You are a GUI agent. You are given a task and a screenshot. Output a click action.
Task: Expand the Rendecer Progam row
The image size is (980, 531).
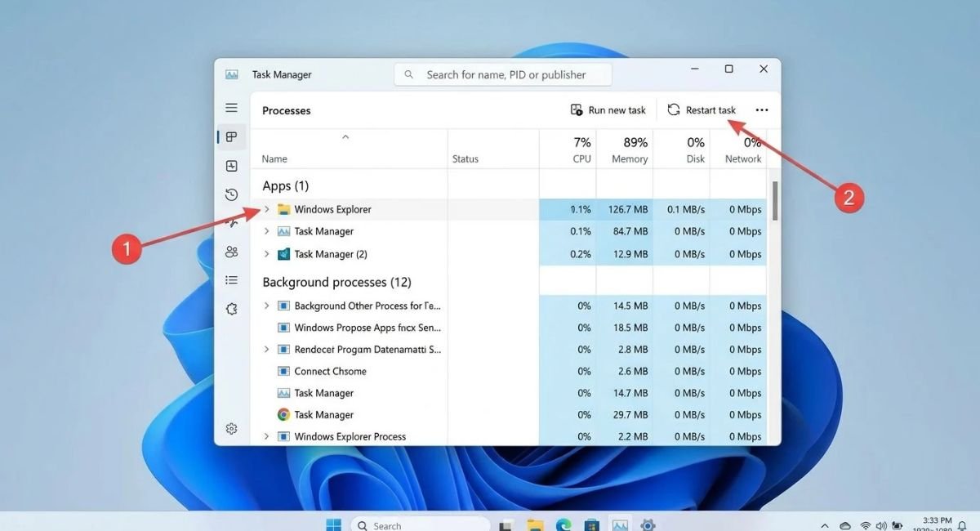[x=266, y=349]
